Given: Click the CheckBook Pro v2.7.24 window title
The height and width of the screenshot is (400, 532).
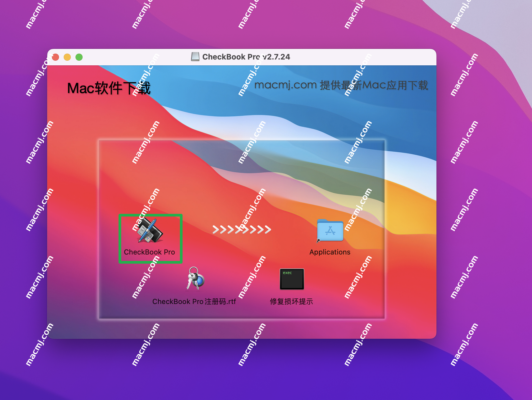Looking at the screenshot, I should pos(246,57).
